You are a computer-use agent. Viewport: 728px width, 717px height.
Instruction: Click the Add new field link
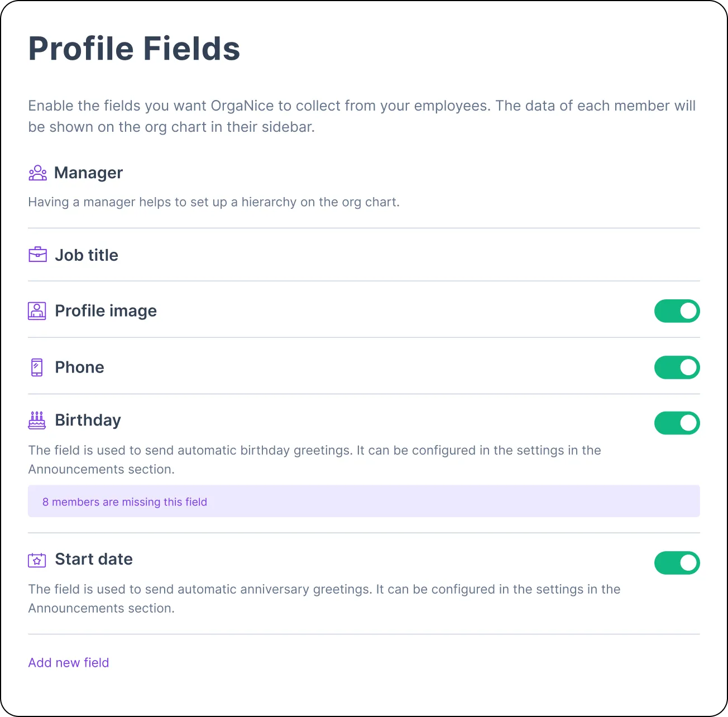(x=68, y=662)
